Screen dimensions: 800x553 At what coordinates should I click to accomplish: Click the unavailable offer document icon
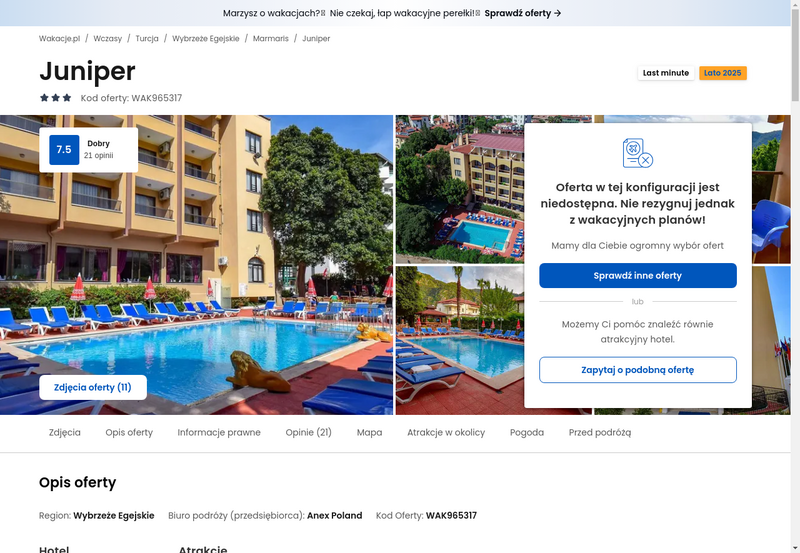tap(638, 153)
